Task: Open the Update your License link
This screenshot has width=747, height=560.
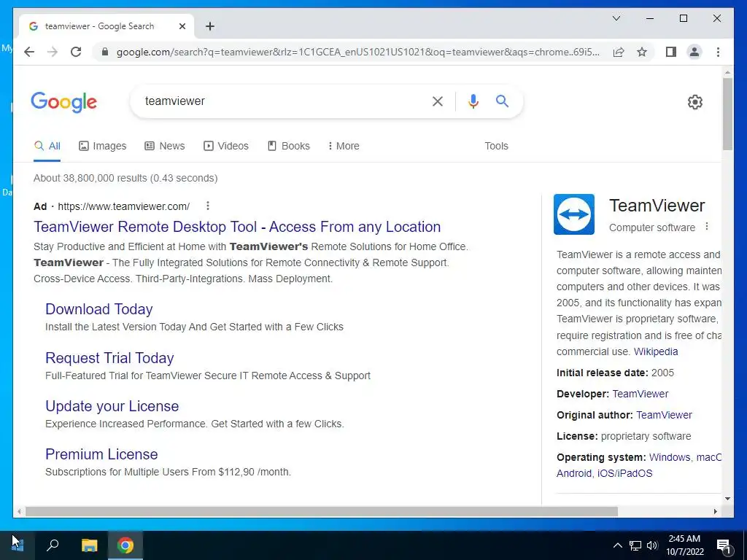Action: coord(112,406)
